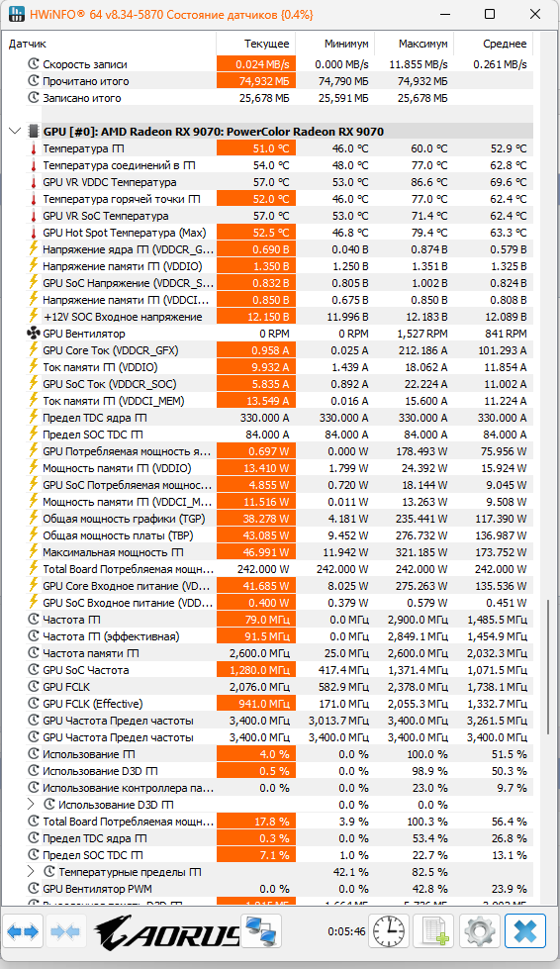The width and height of the screenshot is (560, 969).
Task: Open the remote network monitoring icon
Action: tap(260, 931)
